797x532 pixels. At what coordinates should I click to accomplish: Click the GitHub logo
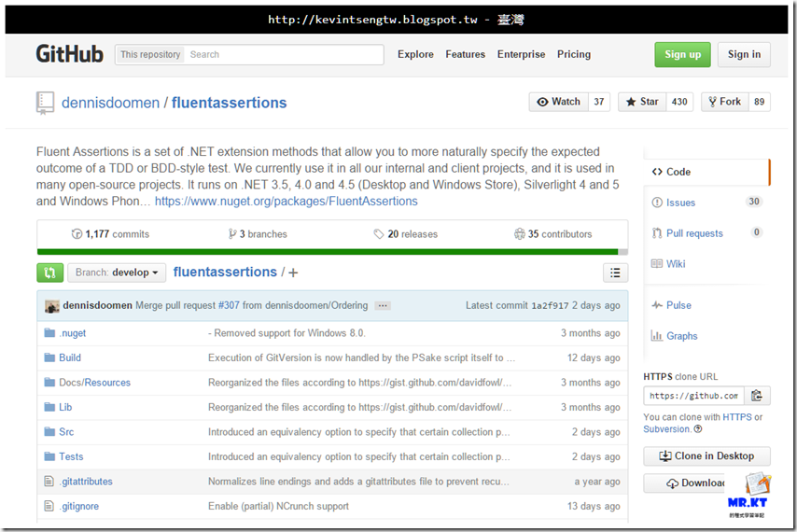click(70, 54)
